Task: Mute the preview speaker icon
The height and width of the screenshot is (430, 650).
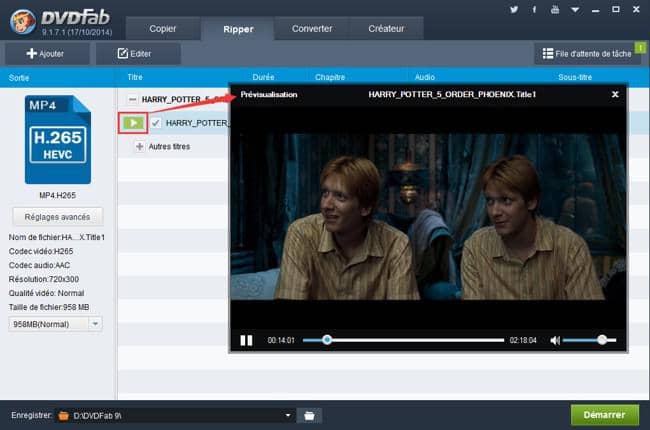Action: pos(555,340)
